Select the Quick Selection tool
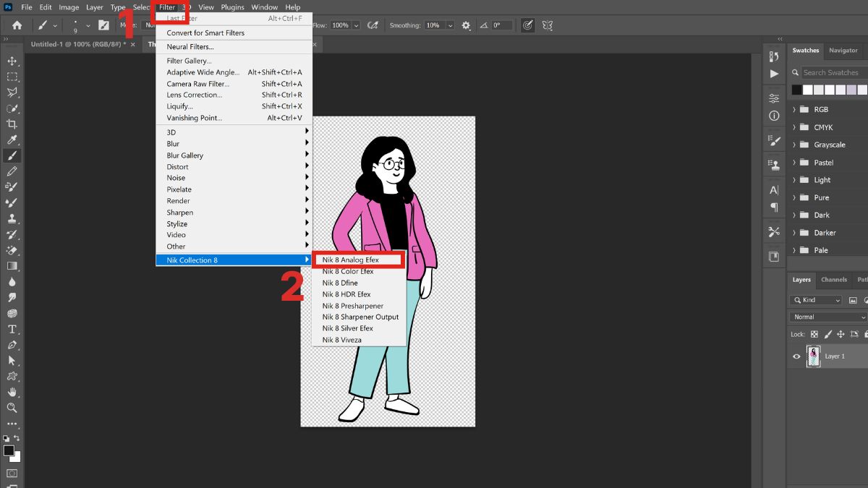The width and height of the screenshot is (868, 488). pyautogui.click(x=12, y=108)
